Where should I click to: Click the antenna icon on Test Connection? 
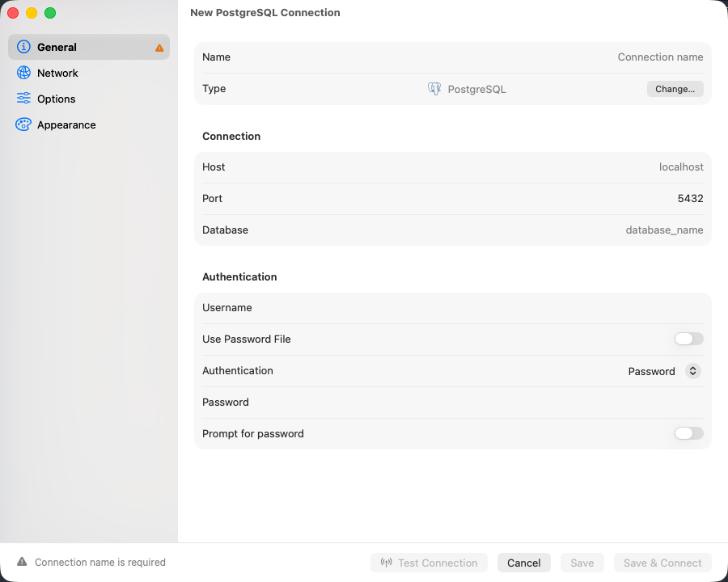[x=387, y=563]
